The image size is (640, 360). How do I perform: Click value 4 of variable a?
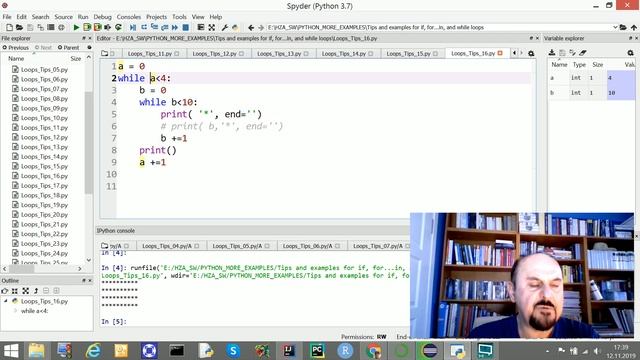coord(621,78)
